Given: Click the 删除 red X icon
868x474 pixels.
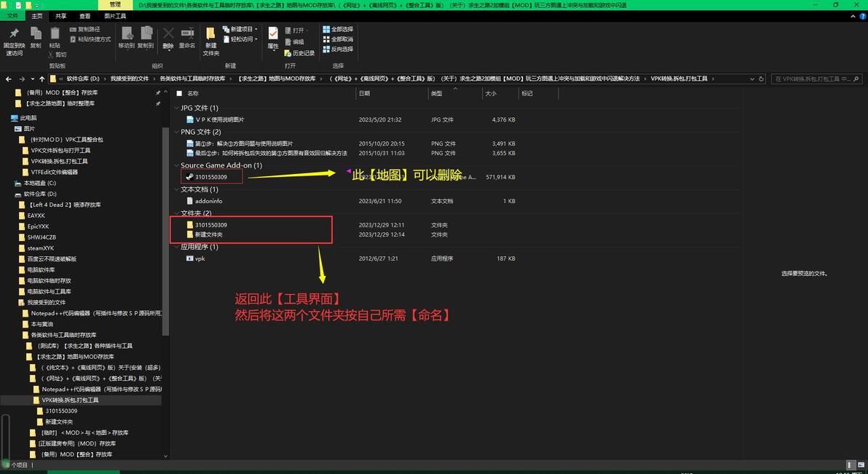Looking at the screenshot, I should point(168,33).
